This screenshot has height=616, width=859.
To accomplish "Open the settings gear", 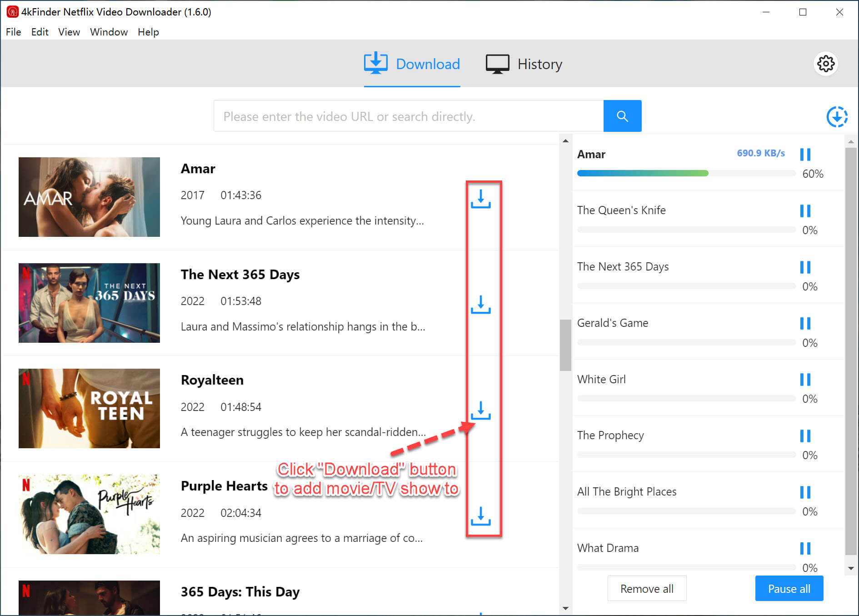I will coord(825,64).
